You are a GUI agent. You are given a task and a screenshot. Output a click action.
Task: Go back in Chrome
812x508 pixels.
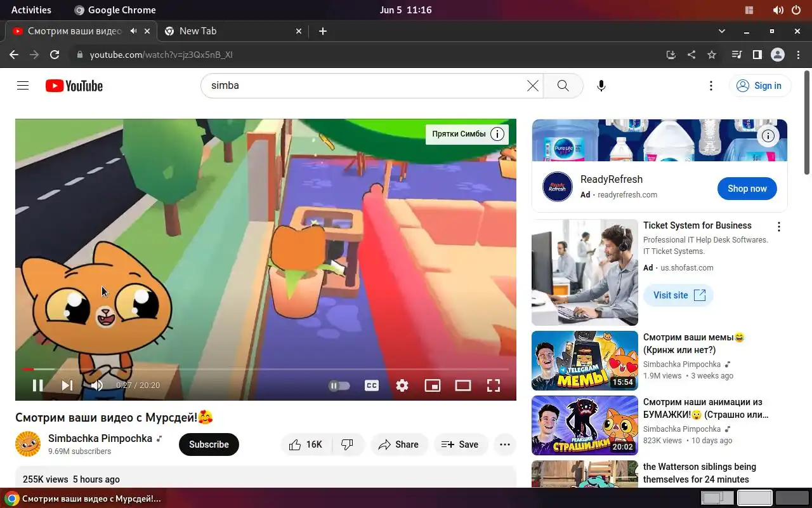click(x=14, y=55)
